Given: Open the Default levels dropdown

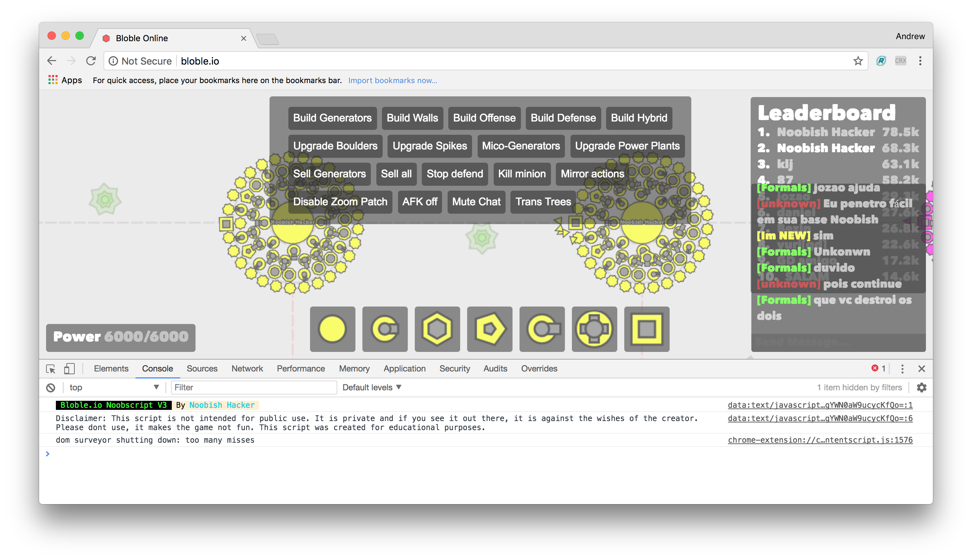Looking at the screenshot, I should [372, 387].
